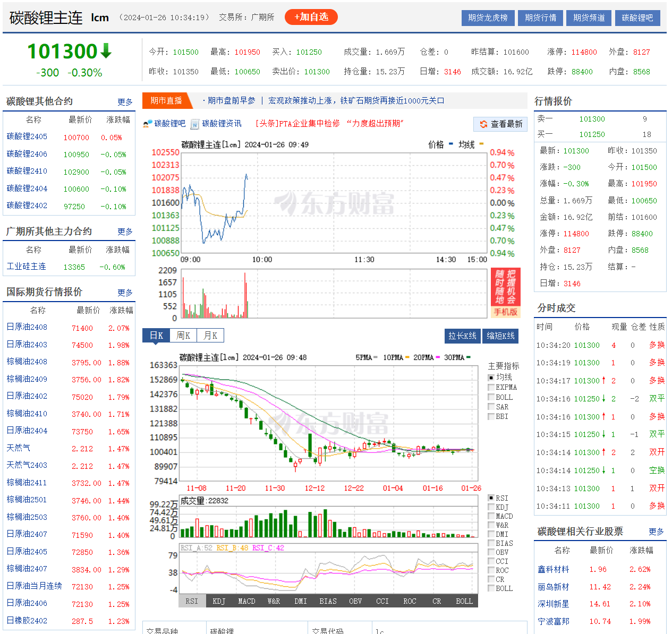The width and height of the screenshot is (672, 634).
Task: Click the daily candlestick chart
Action: (x=328, y=423)
